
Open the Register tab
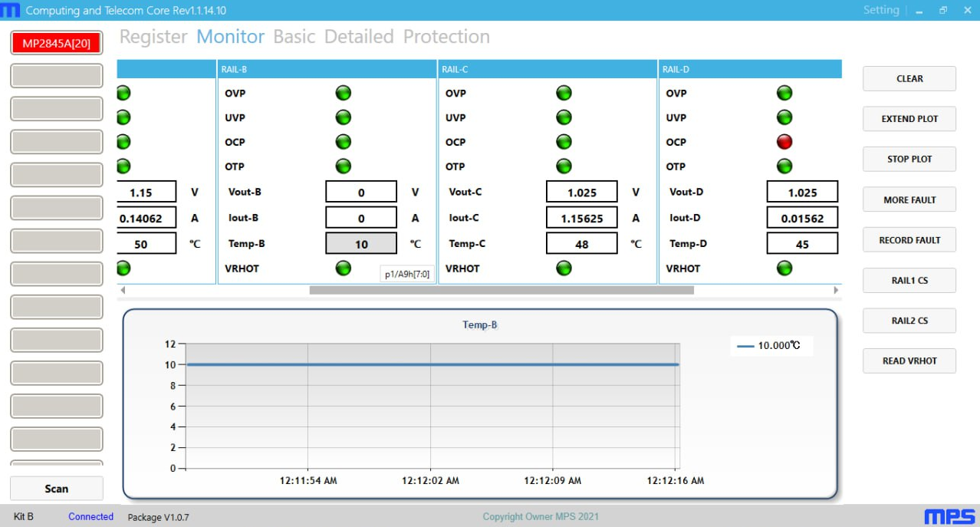pyautogui.click(x=153, y=37)
